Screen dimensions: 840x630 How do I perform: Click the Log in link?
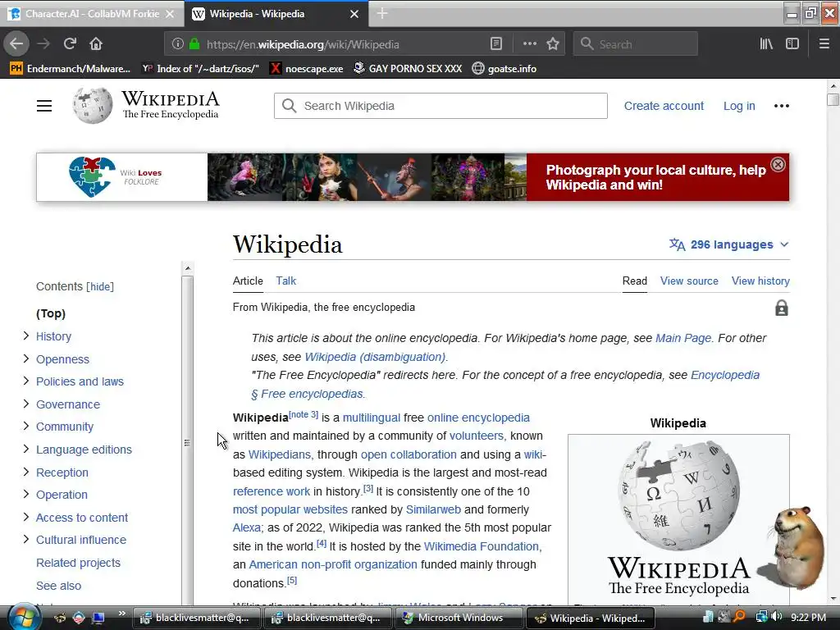pos(739,106)
